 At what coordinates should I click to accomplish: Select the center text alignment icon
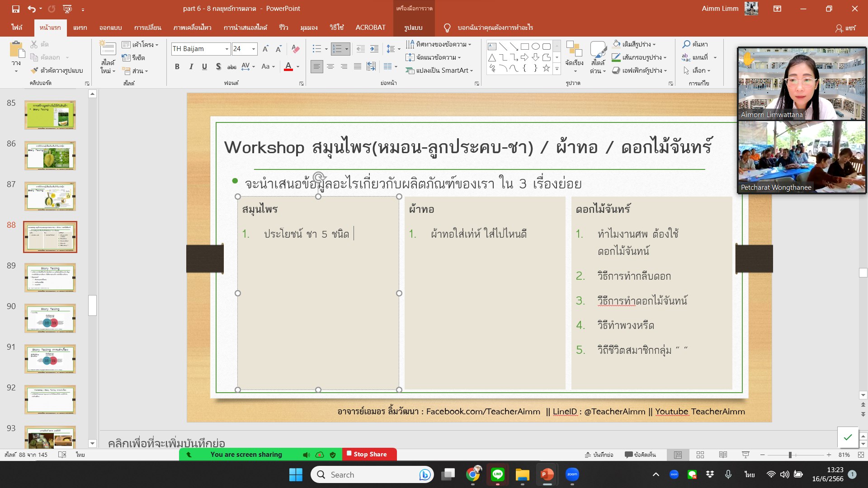coord(330,67)
